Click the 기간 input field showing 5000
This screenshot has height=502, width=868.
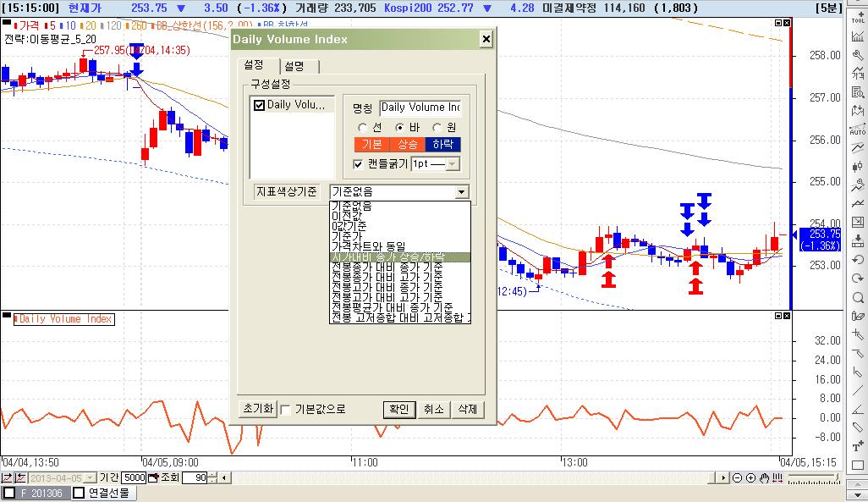point(134,477)
